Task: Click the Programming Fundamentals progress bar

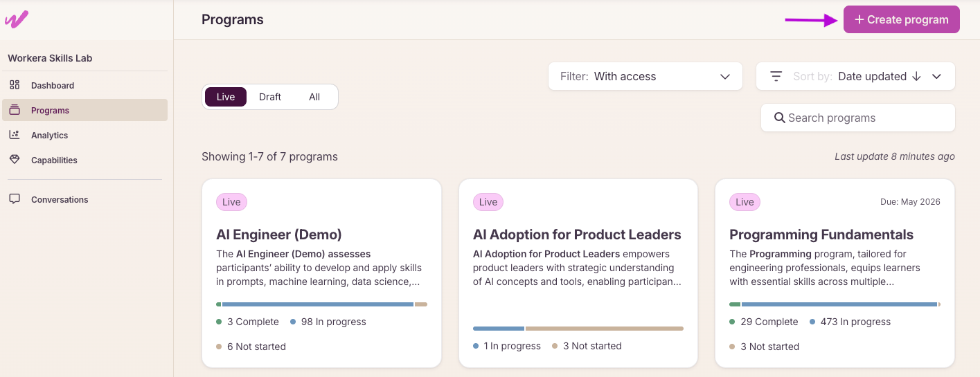Action: point(835,304)
